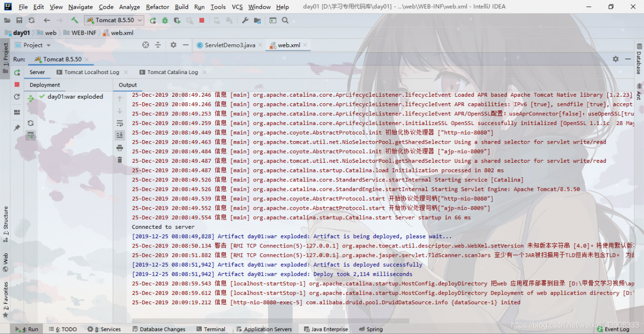Click the Save All disk icon
Viewport: 644px width, 334px height.
(19, 20)
